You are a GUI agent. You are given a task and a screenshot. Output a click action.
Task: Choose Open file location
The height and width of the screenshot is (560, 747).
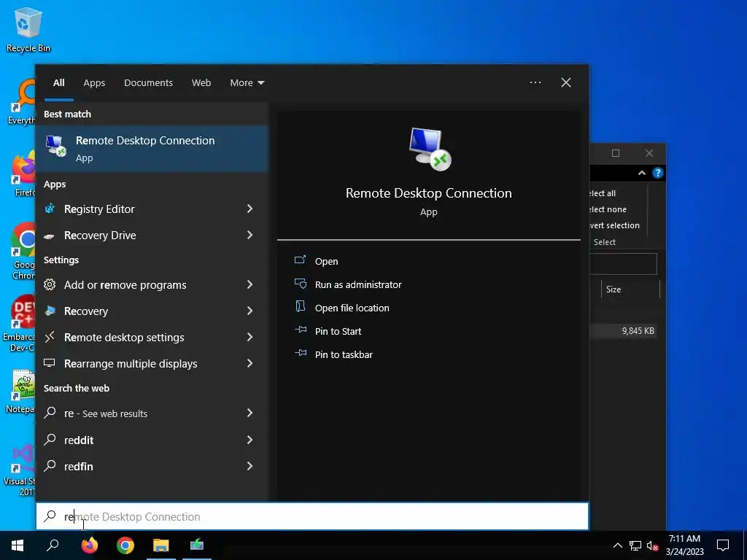352,308
